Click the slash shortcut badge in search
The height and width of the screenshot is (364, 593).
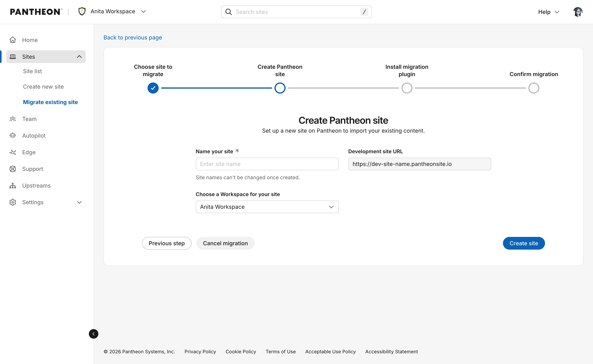click(364, 12)
